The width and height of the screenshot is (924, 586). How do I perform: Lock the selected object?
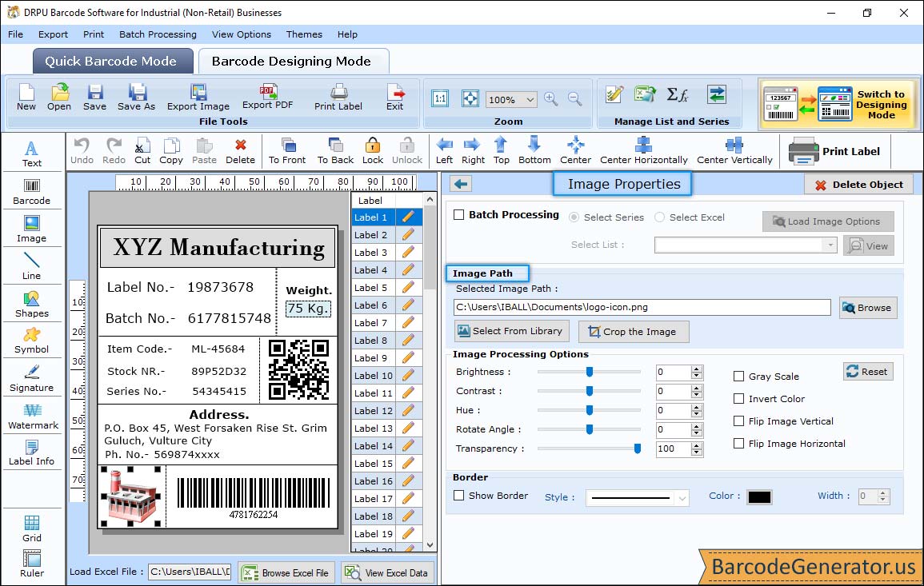point(373,151)
